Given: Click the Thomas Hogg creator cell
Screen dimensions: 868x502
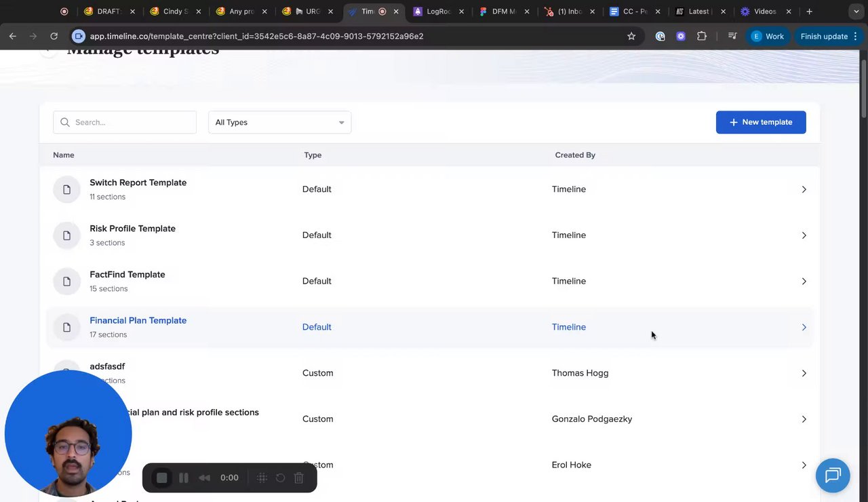Looking at the screenshot, I should click(580, 373).
